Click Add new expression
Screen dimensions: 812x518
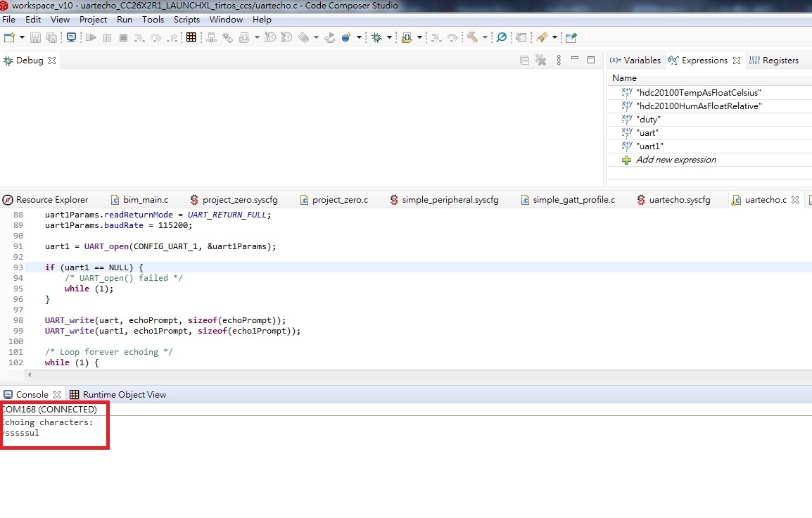pyautogui.click(x=675, y=160)
